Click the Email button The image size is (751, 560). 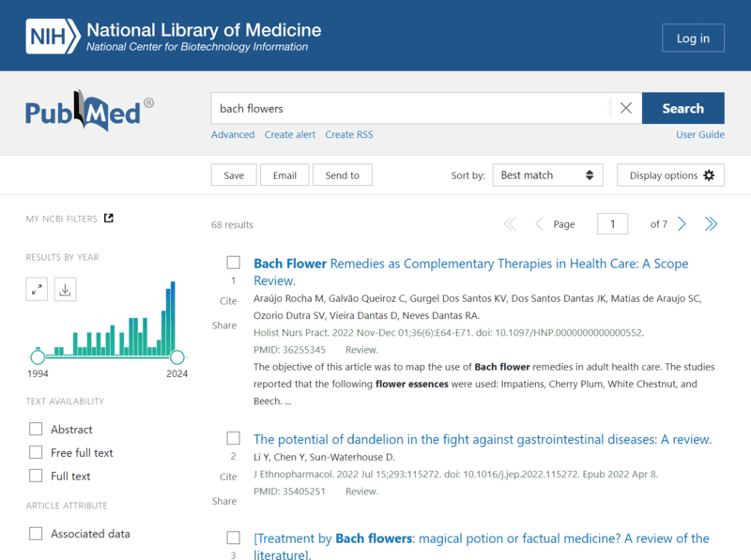click(x=284, y=175)
